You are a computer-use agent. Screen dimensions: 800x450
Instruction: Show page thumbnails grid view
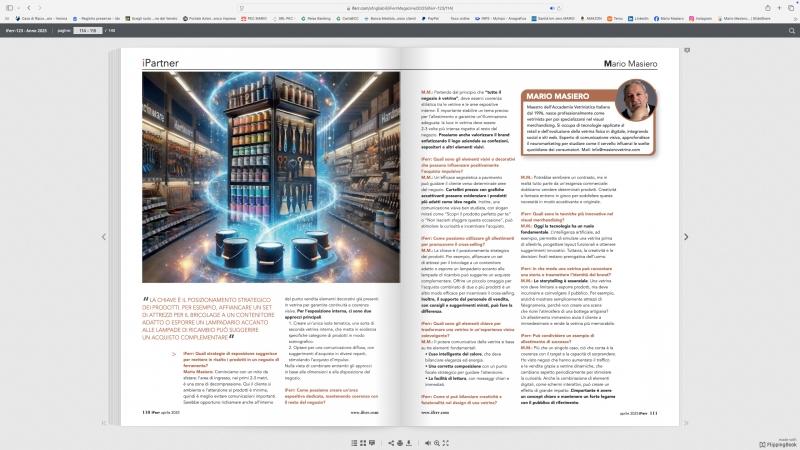(x=363, y=443)
